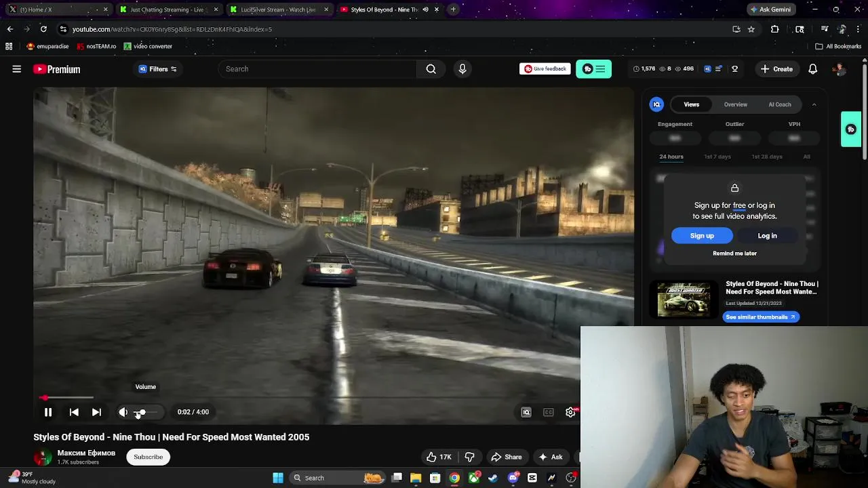Click the install app icon in address bar
Image resolution: width=868 pixels, height=488 pixels.
(736, 29)
